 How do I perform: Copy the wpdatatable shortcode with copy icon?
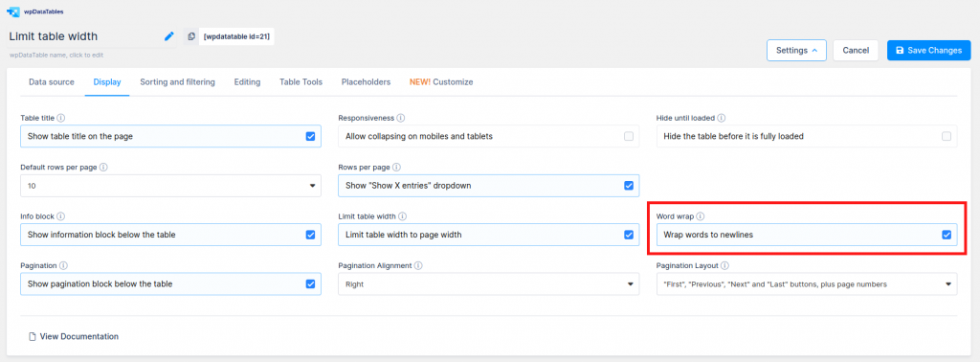(x=191, y=37)
